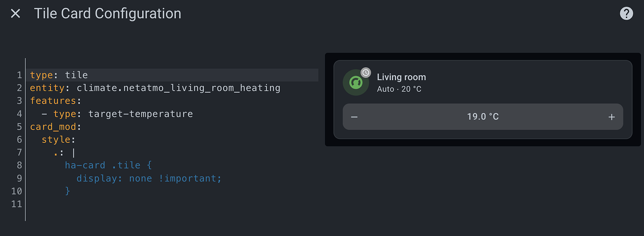Place cursor on the 'type: tile' line
644x236 pixels.
click(x=174, y=75)
